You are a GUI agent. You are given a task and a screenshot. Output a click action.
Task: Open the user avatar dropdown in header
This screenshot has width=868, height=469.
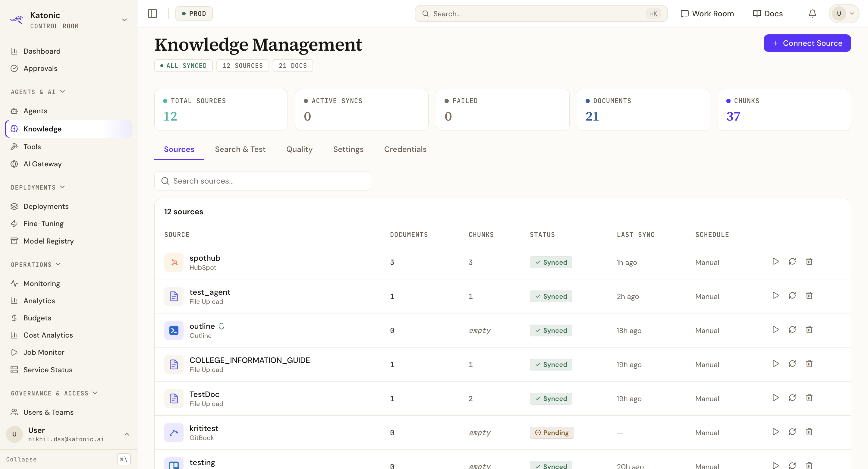coord(844,14)
